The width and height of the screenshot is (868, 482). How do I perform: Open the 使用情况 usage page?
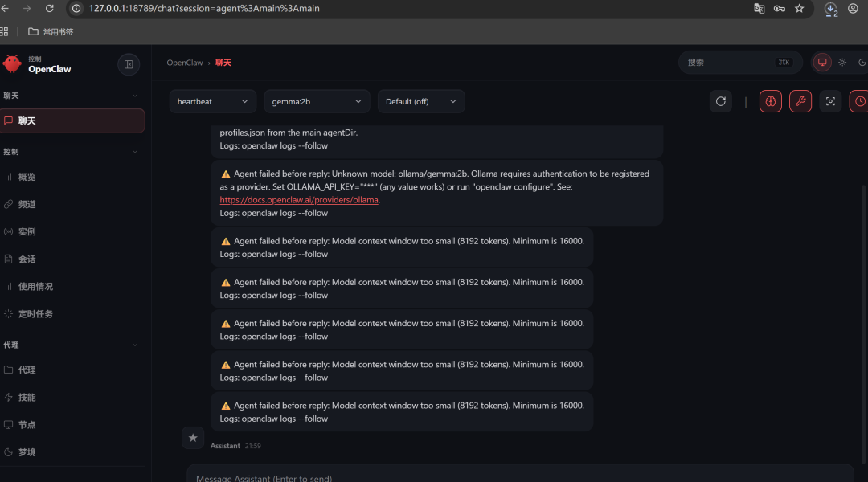pos(72,287)
